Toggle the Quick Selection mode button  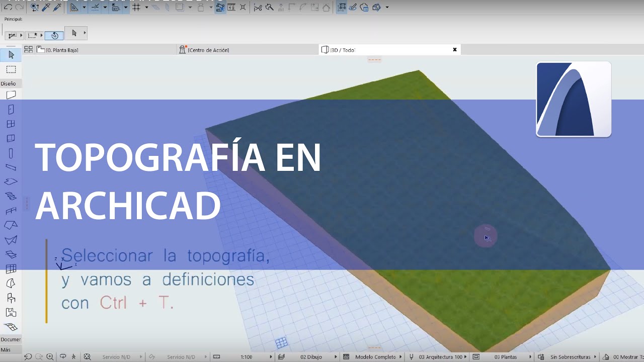tap(54, 35)
